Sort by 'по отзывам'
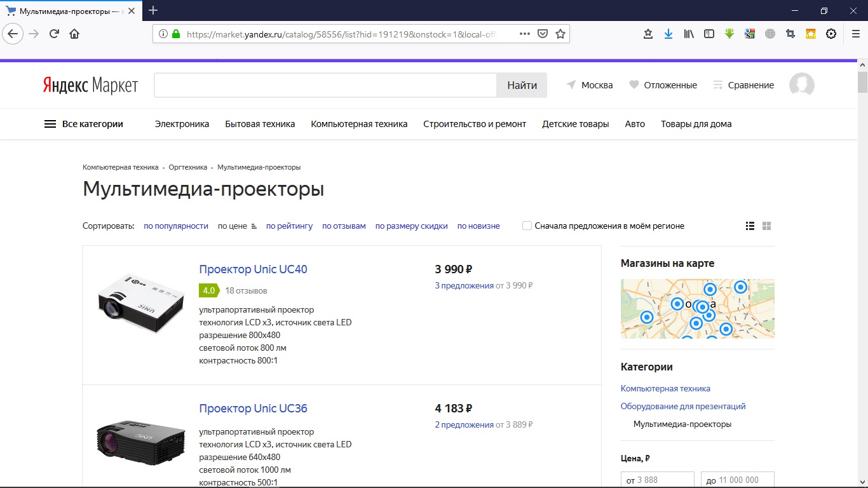 [344, 226]
